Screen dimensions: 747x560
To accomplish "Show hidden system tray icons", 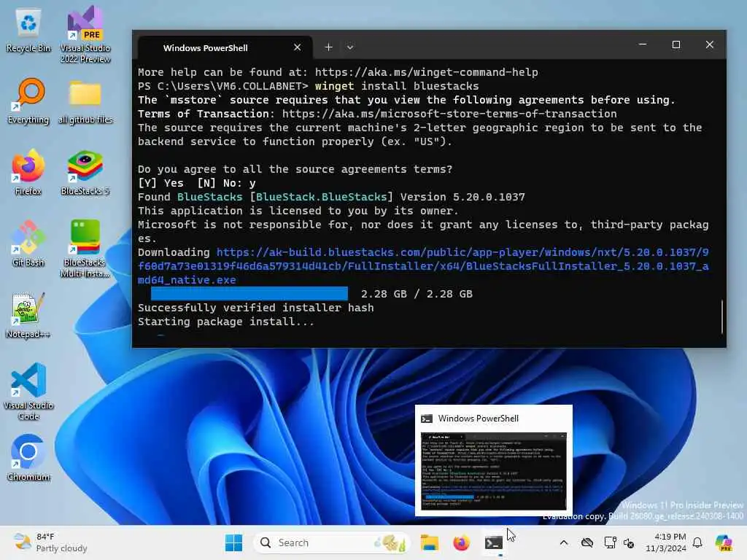I will [x=564, y=542].
